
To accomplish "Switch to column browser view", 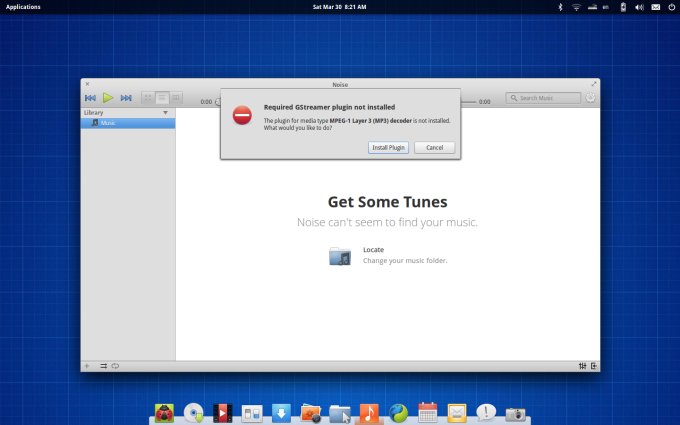I will click(176, 98).
